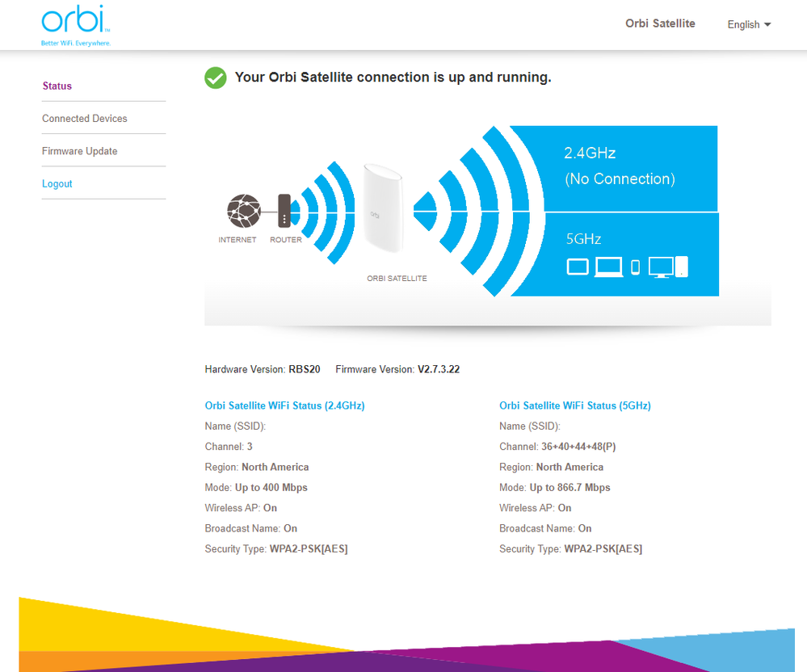
Task: Click the Hardware Version RBS20 text
Action: [263, 369]
